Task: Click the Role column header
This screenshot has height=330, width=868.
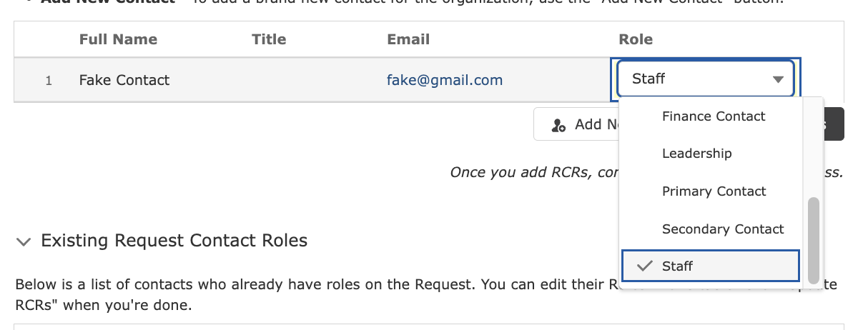Action: (636, 39)
